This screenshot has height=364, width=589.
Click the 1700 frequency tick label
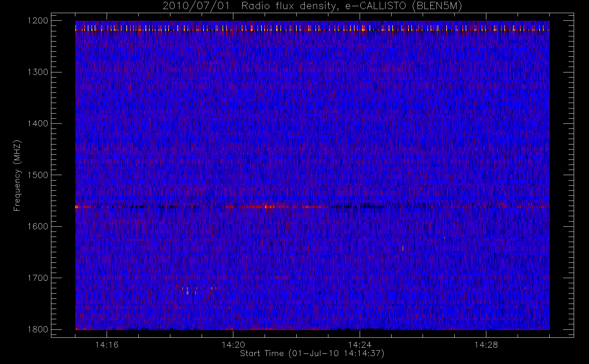click(x=38, y=278)
